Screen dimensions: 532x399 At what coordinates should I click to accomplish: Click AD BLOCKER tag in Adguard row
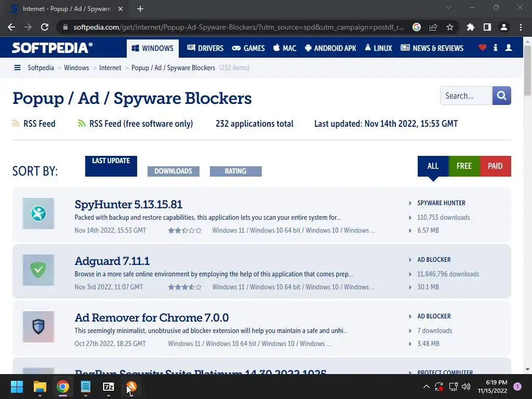click(434, 260)
